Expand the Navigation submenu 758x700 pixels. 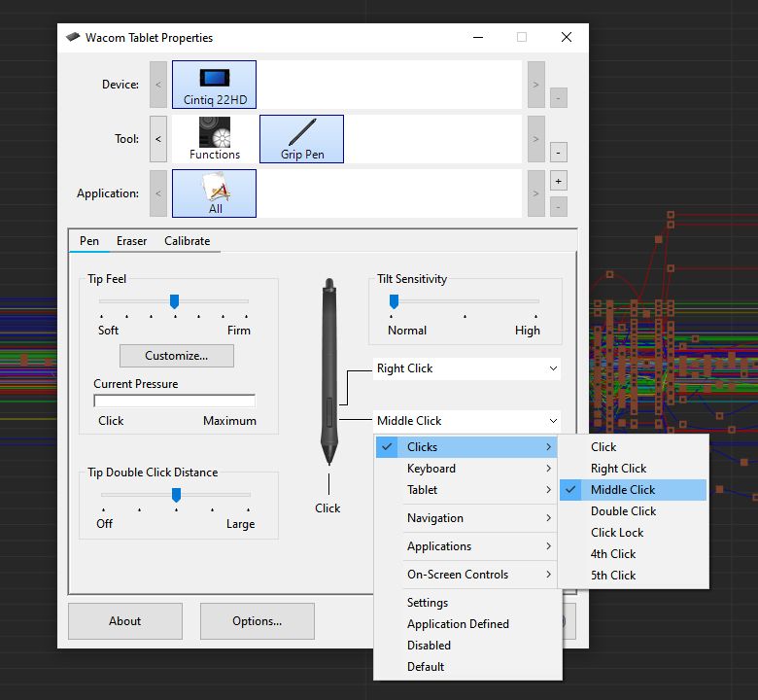[466, 518]
